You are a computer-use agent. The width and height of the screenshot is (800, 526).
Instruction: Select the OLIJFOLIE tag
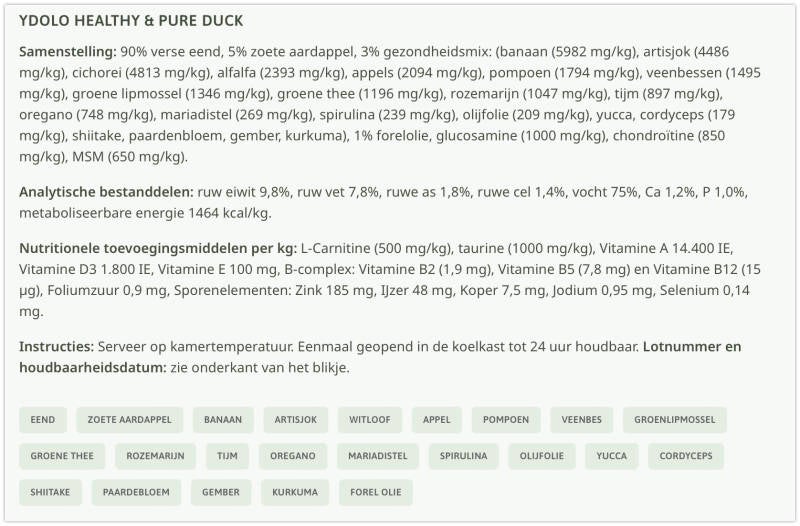pos(542,456)
